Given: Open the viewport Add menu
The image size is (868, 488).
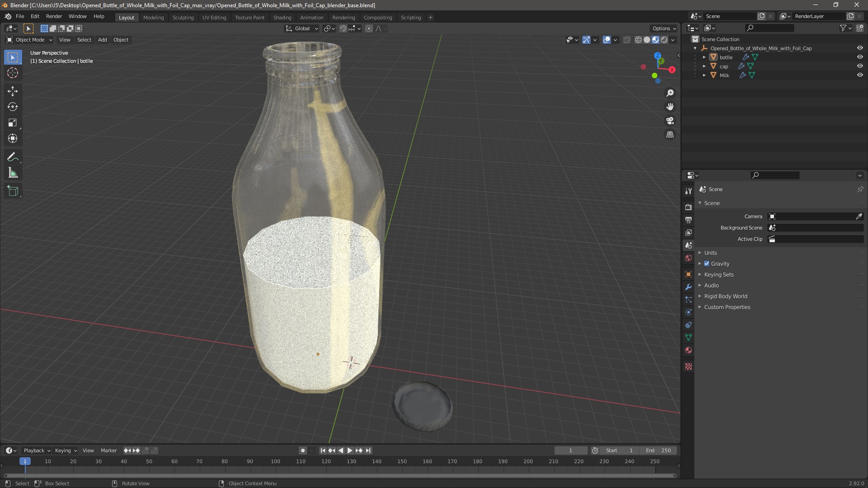Looking at the screenshot, I should 103,40.
